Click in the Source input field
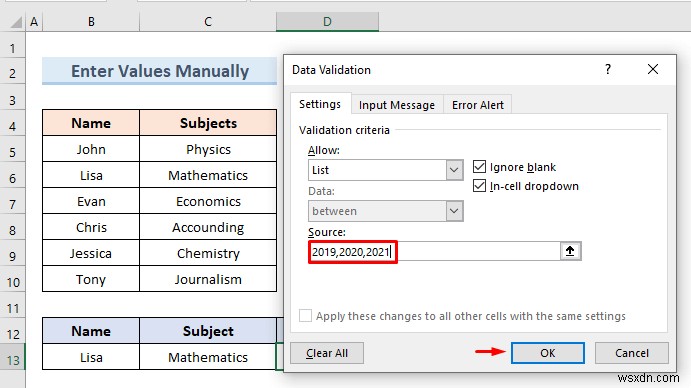 click(x=434, y=252)
